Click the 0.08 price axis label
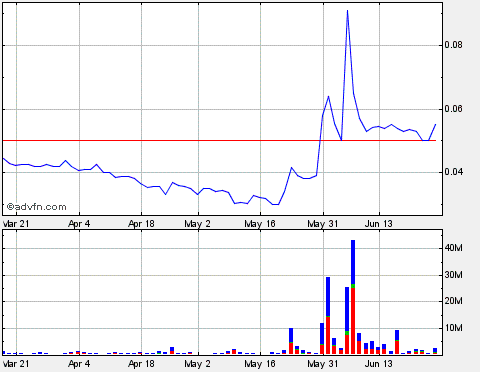 (453, 45)
